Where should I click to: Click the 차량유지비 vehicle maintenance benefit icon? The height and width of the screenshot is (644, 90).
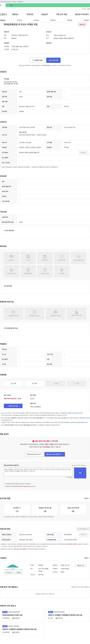point(45,258)
